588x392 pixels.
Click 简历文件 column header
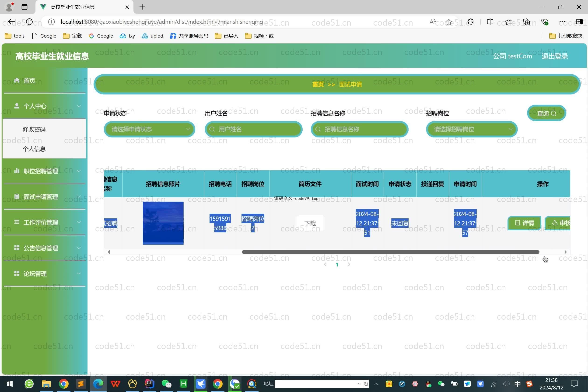pos(310,184)
